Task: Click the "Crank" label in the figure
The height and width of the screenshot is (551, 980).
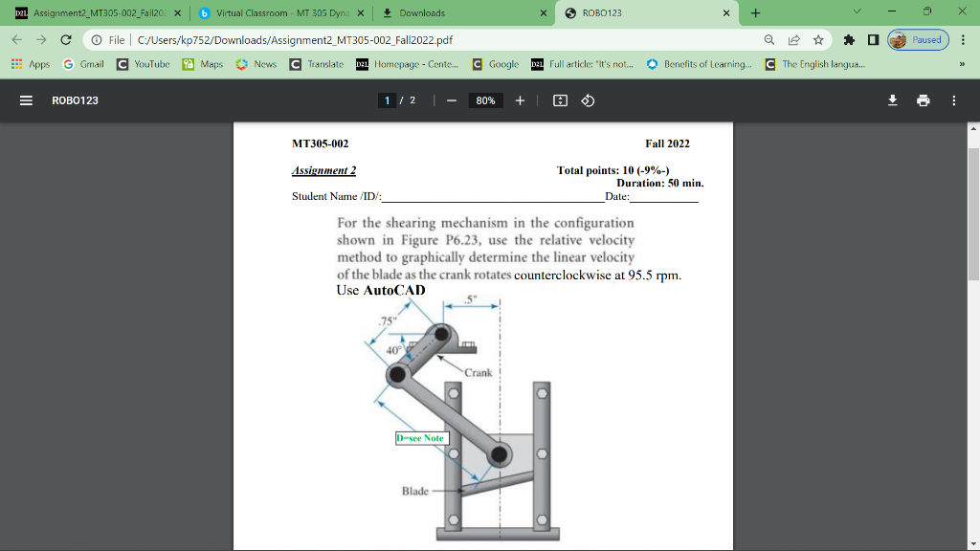Action: click(479, 373)
